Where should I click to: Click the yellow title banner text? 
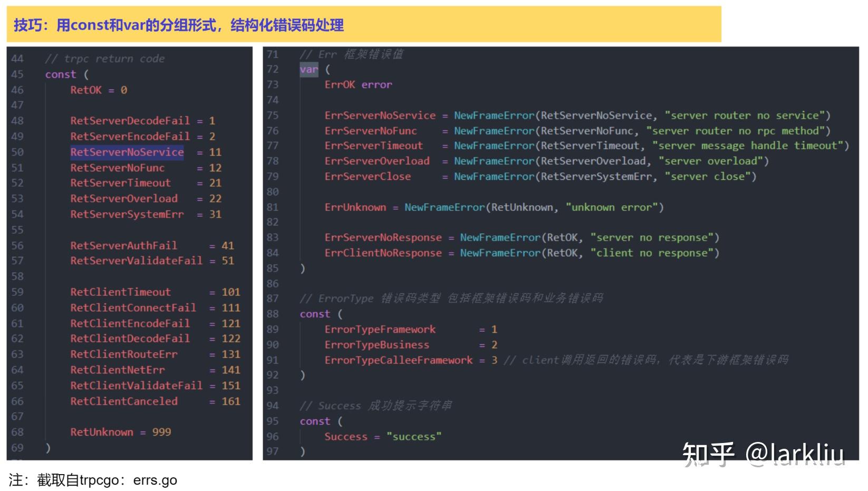click(179, 25)
